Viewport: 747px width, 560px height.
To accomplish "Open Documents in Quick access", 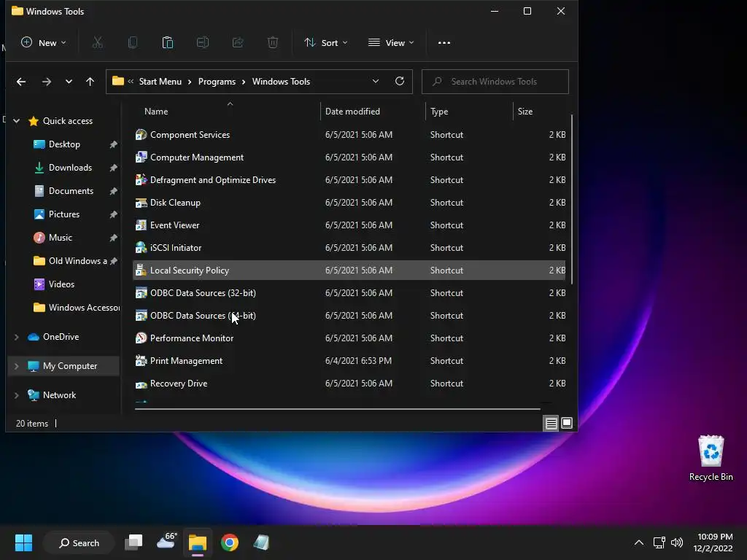I will point(71,191).
